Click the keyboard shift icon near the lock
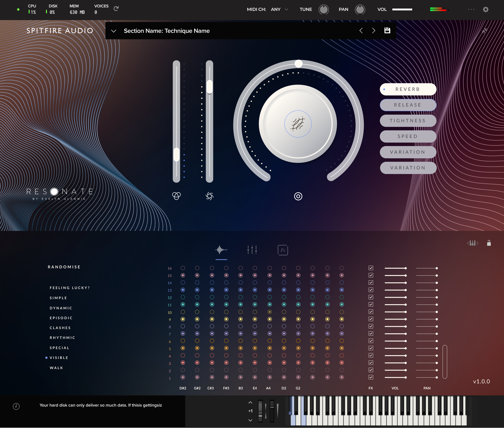Screen dimensions: 504x428 pos(473,243)
